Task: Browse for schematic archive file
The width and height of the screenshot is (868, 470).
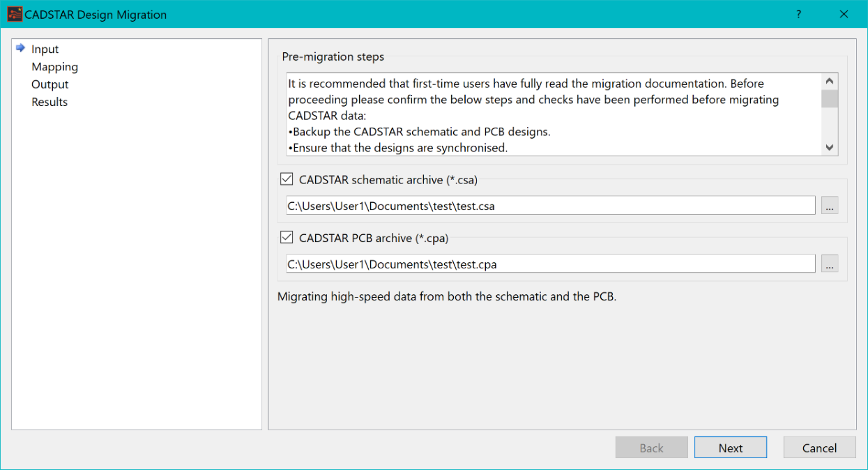Action: [830, 206]
